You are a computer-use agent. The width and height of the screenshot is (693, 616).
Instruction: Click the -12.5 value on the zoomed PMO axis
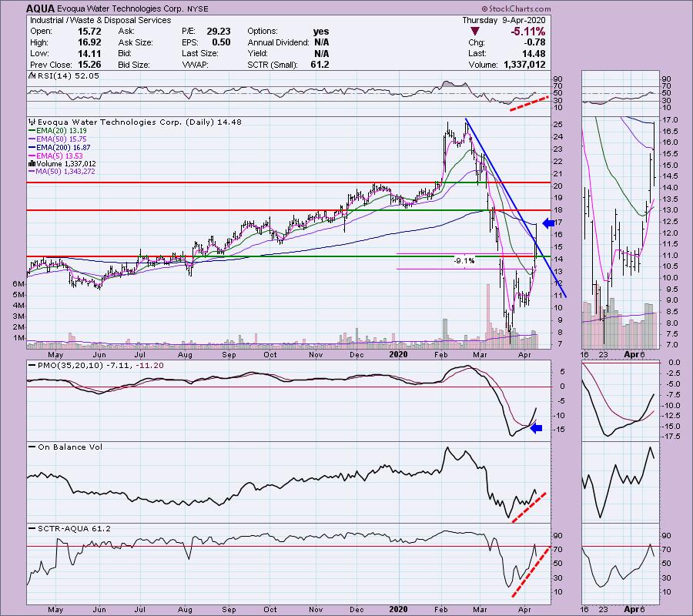click(671, 416)
